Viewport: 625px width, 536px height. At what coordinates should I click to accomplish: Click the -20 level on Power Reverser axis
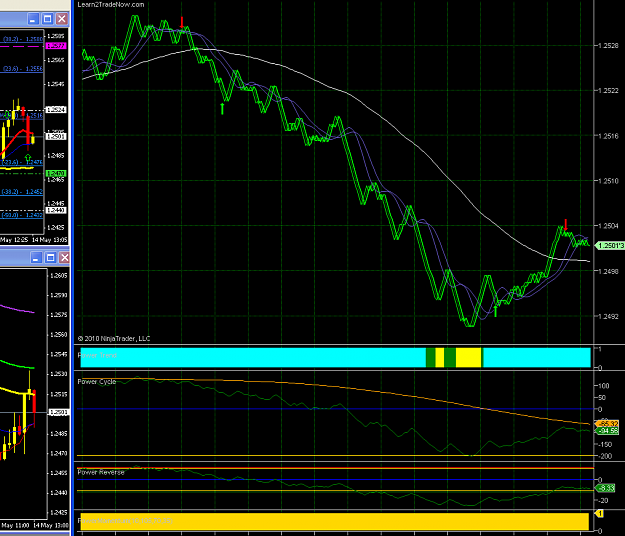[603, 501]
